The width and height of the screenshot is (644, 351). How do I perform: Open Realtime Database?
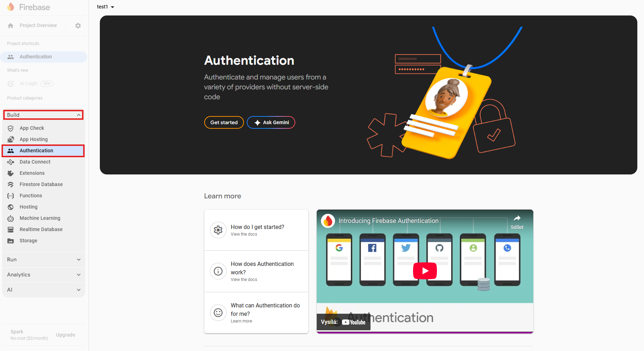click(x=44, y=229)
